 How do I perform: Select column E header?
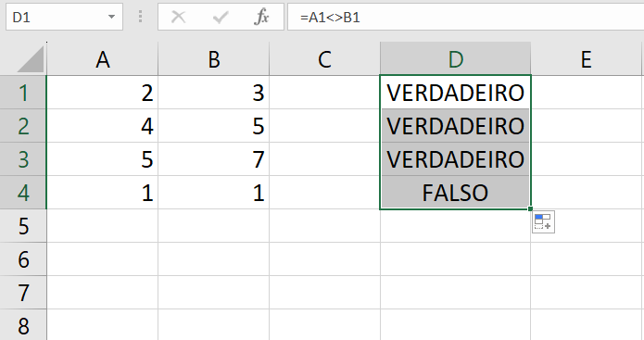tap(587, 59)
